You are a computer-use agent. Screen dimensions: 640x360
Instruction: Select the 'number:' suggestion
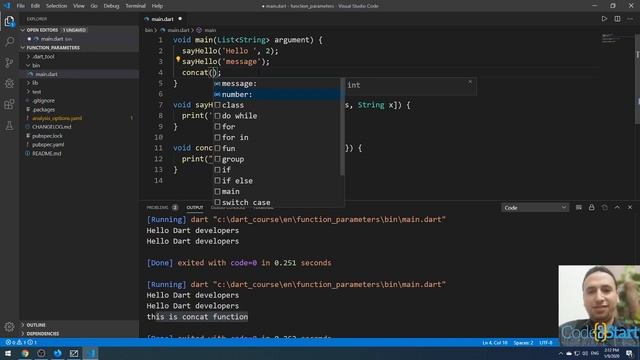pos(277,94)
